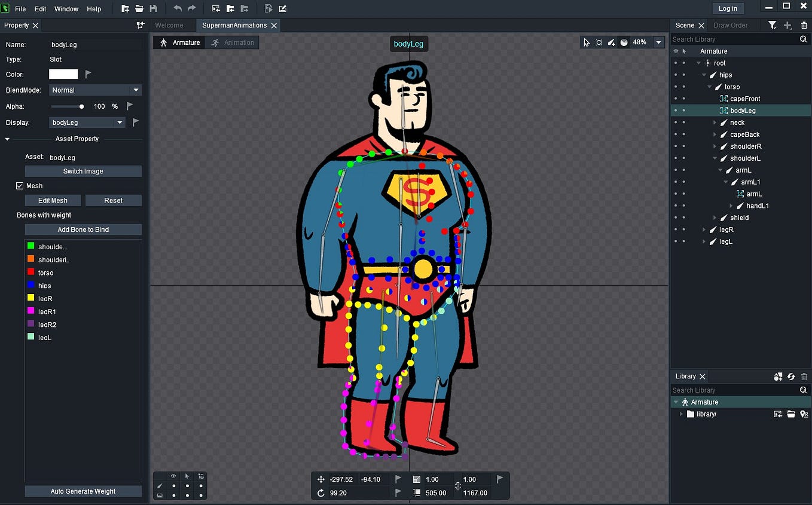Click the add item plus icon in the Scene panel
The image size is (812, 505).
(789, 25)
